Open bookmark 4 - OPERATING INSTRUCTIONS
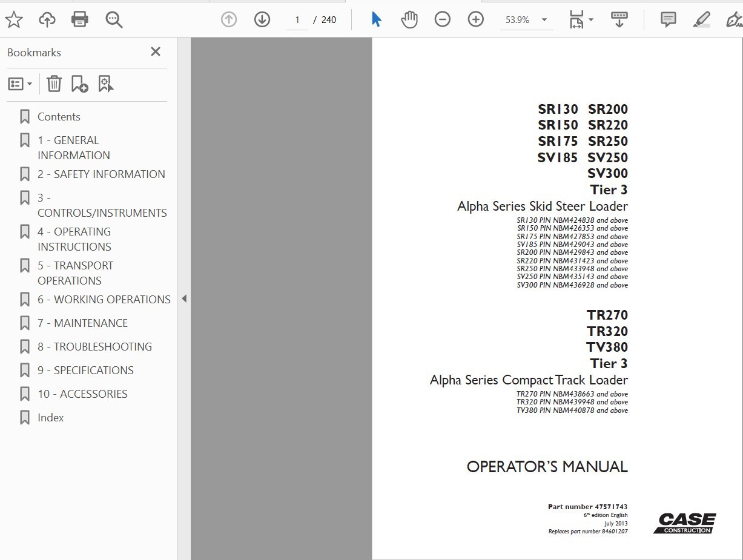Screen dimensions: 743x560 click(x=74, y=239)
